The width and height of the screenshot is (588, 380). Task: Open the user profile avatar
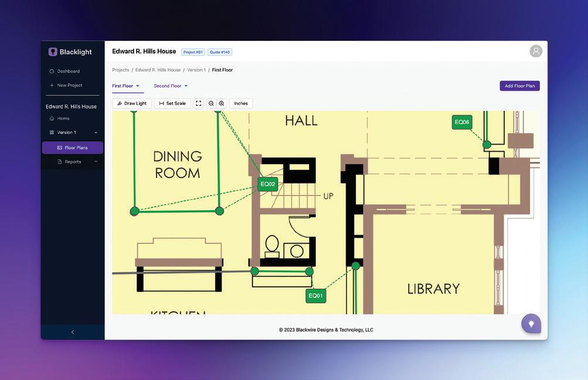point(536,51)
